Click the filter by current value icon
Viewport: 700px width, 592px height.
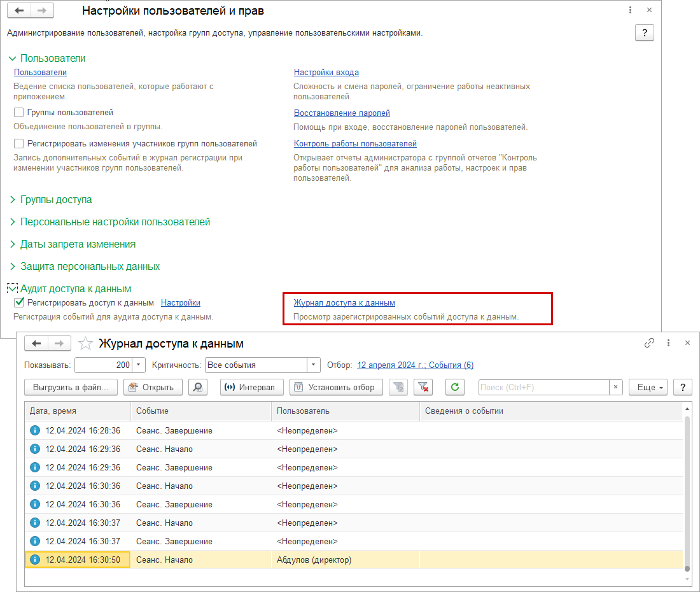[398, 387]
